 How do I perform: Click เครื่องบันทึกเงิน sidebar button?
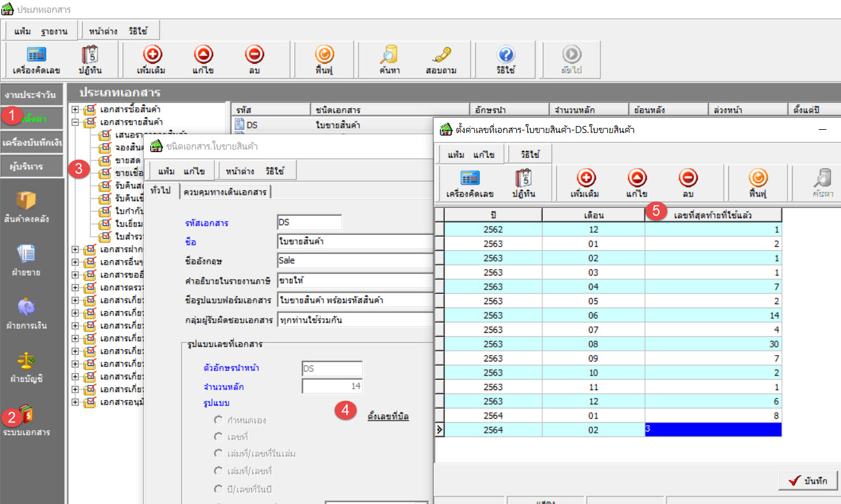point(32,143)
